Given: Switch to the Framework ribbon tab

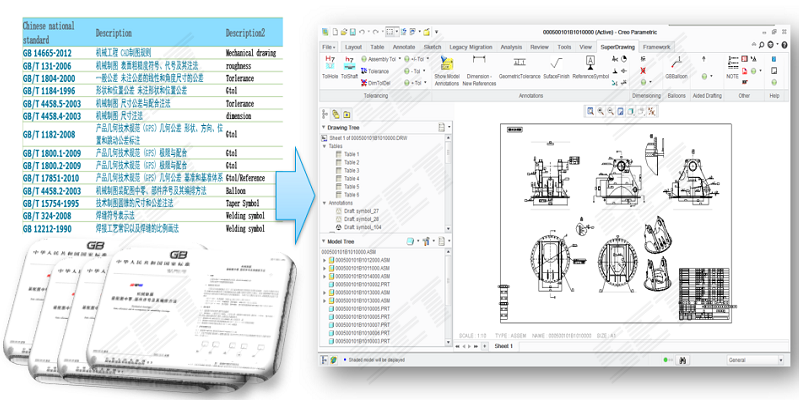Looking at the screenshot, I should coord(657,47).
